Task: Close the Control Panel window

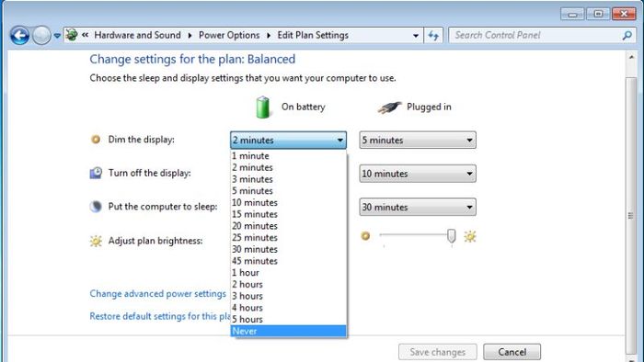Action: 624,14
